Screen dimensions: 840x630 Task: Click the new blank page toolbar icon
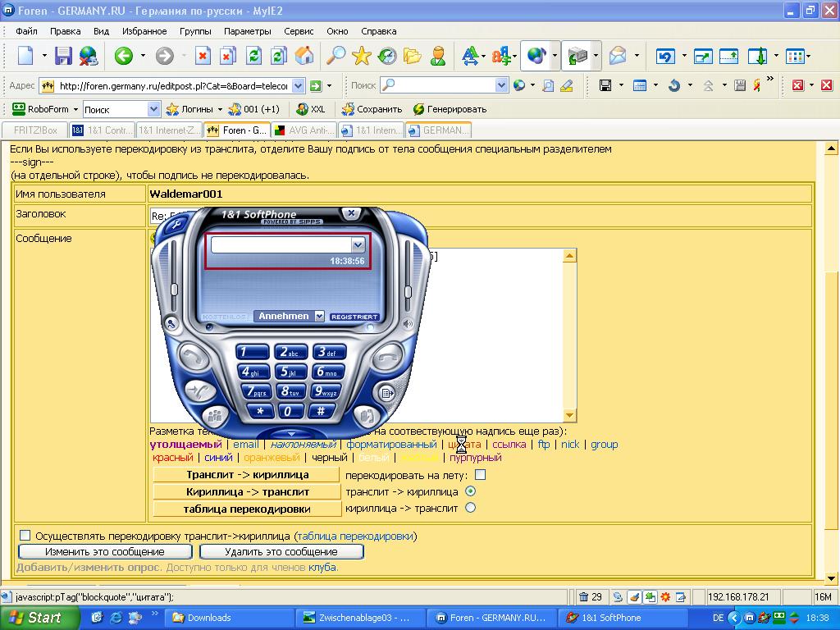coord(25,55)
